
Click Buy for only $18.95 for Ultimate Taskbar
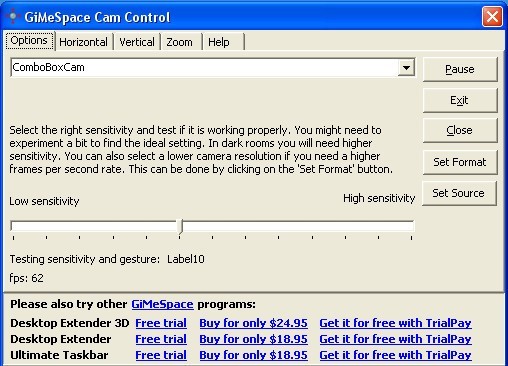coord(253,355)
